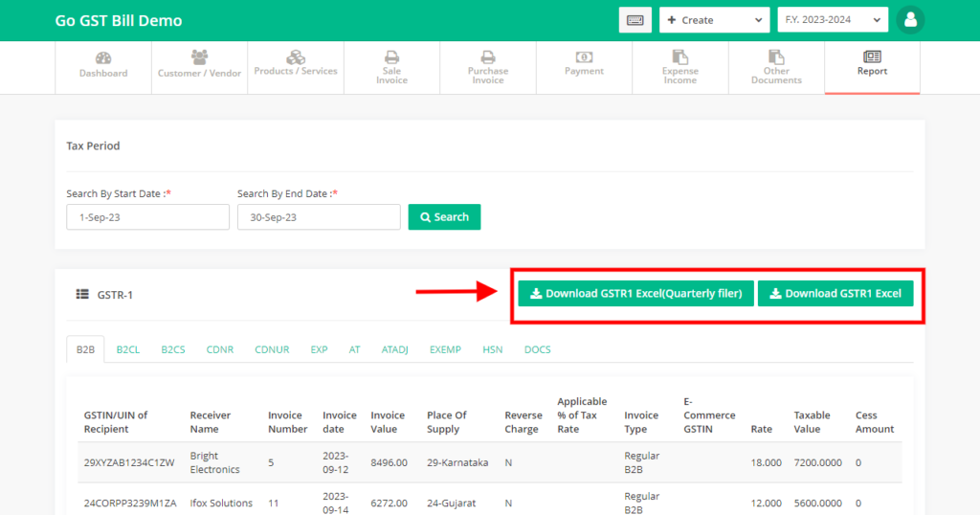
Task: Click Ifox Solutions receiver name
Action: click(221, 503)
